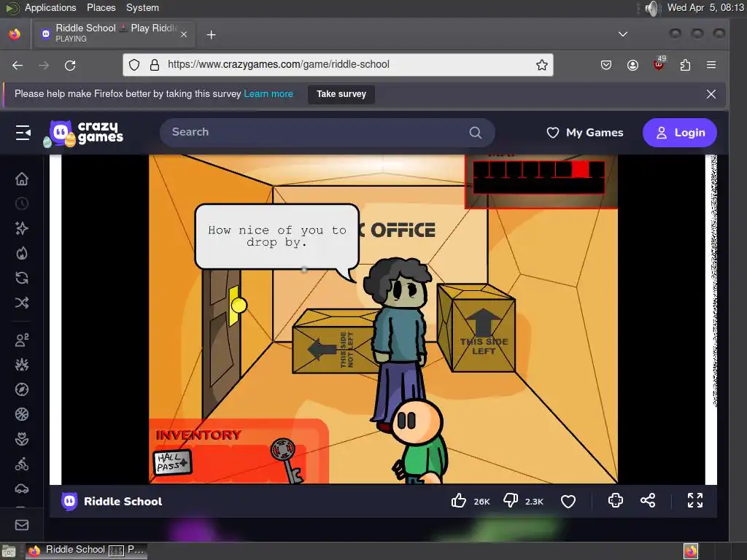Screen dimensions: 747x560
Task: Select the key in the inventory
Action: point(287,461)
